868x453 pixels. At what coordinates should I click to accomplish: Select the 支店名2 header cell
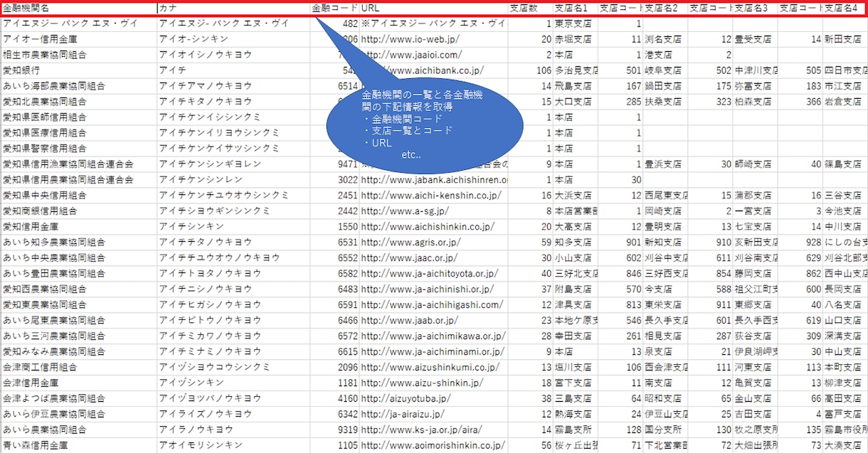665,9
